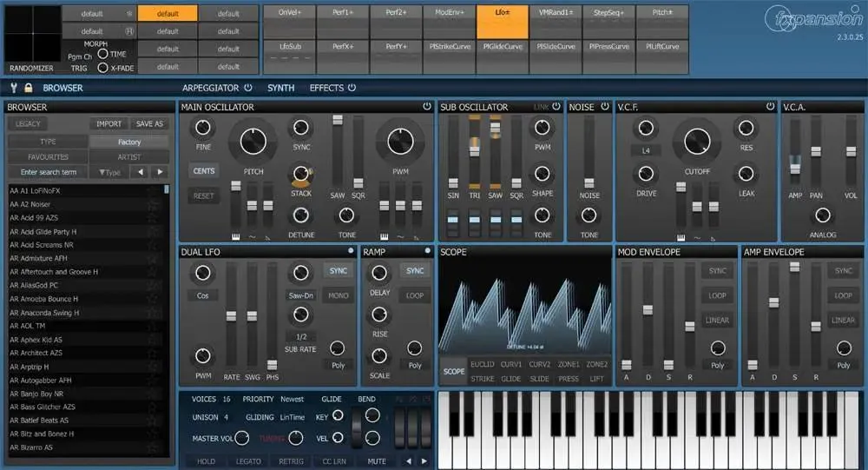Image resolution: width=868 pixels, height=470 pixels.
Task: Click the V.C.A. VOL slider
Action: click(851, 151)
